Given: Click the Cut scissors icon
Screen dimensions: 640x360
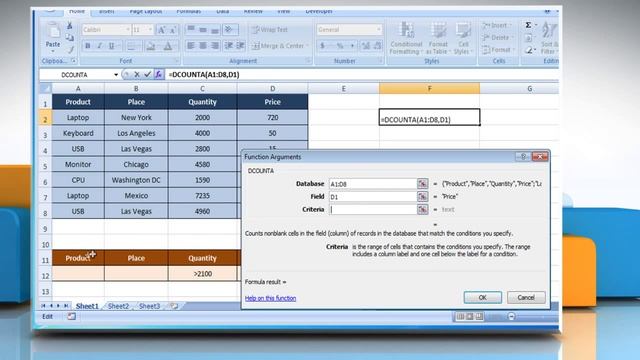Looking at the screenshot, I should [70, 25].
